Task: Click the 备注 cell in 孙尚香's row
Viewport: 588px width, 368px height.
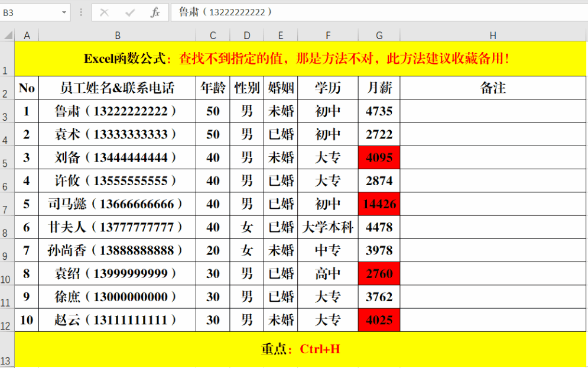Action: coord(493,250)
